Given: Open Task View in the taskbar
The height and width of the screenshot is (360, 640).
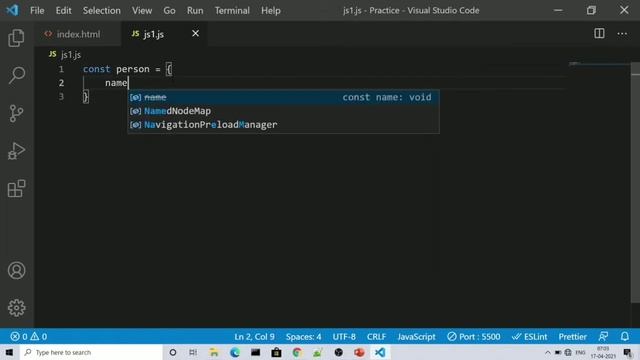Looking at the screenshot, I should click(193, 352).
